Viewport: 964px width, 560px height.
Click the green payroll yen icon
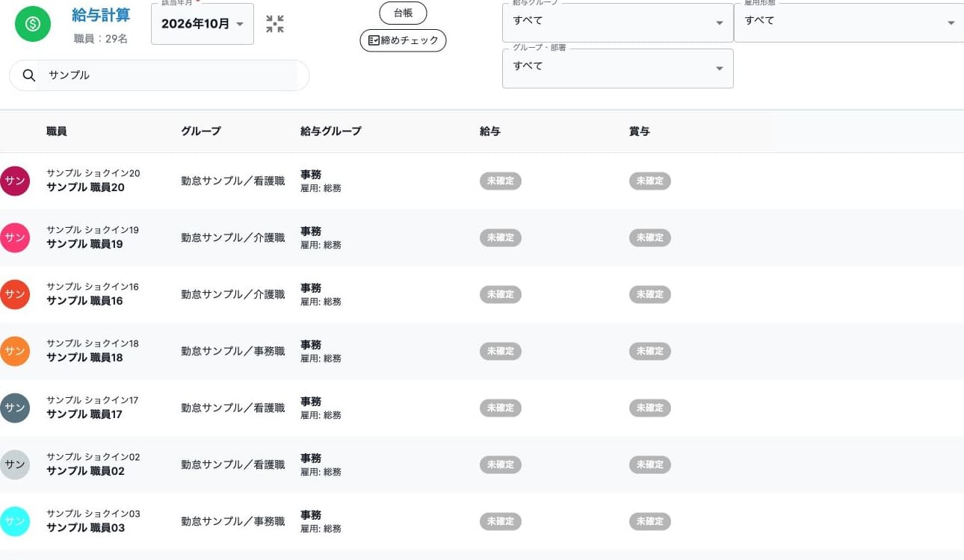tap(33, 24)
